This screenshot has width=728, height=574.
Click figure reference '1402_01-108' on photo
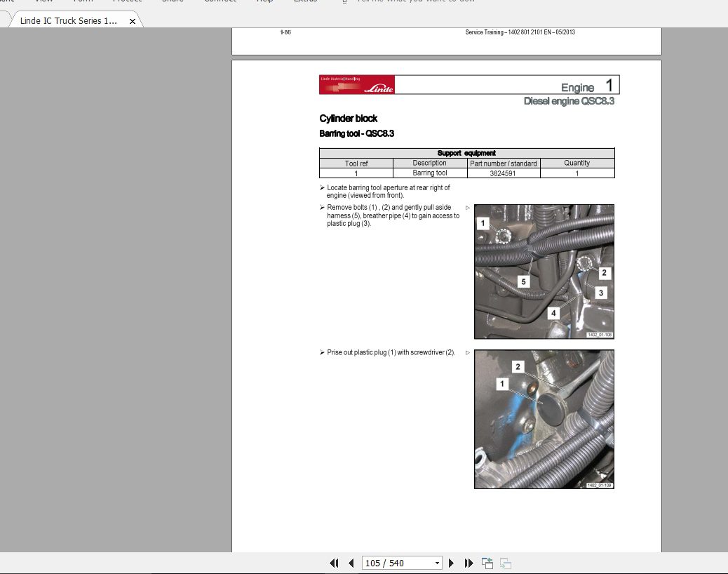[x=600, y=335]
